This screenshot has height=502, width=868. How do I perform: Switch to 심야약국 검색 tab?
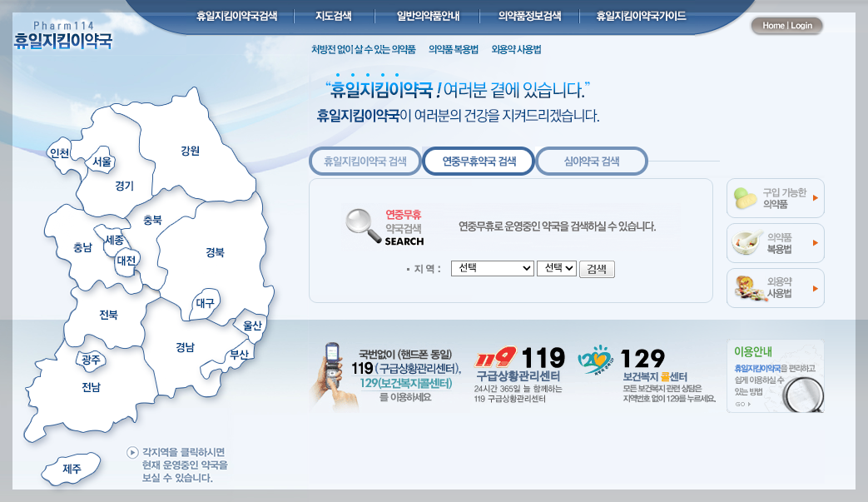click(x=592, y=161)
